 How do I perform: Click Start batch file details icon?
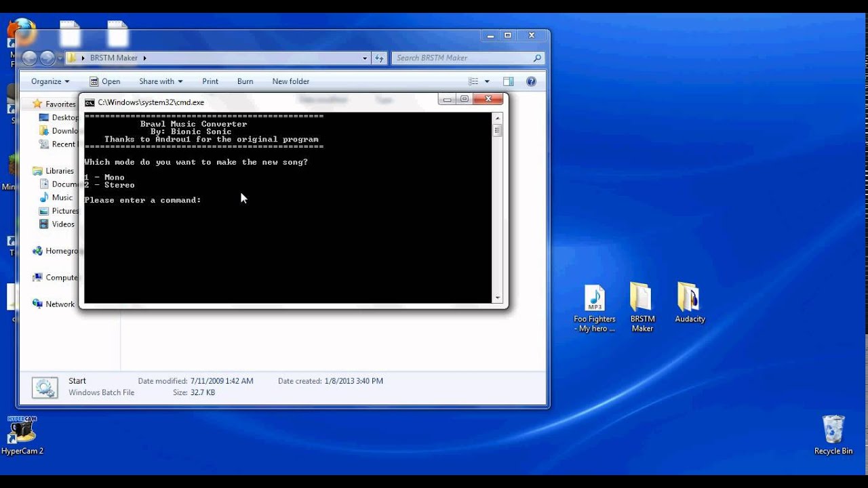coord(45,387)
